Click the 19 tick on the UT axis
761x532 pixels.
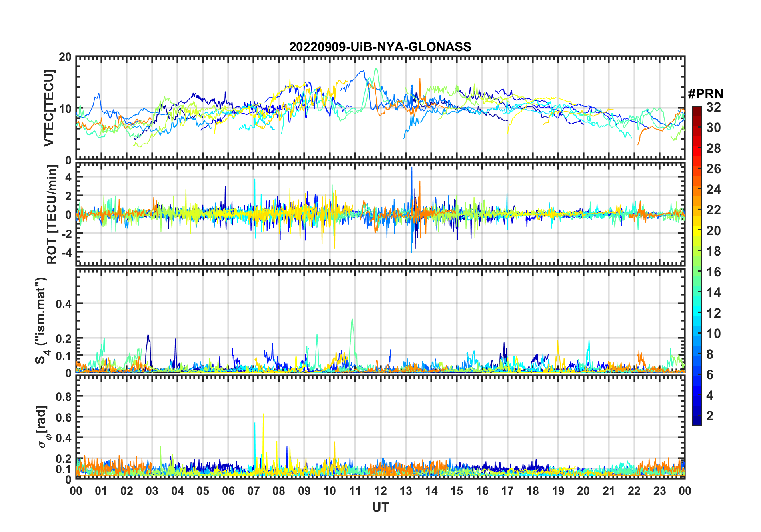point(558,491)
